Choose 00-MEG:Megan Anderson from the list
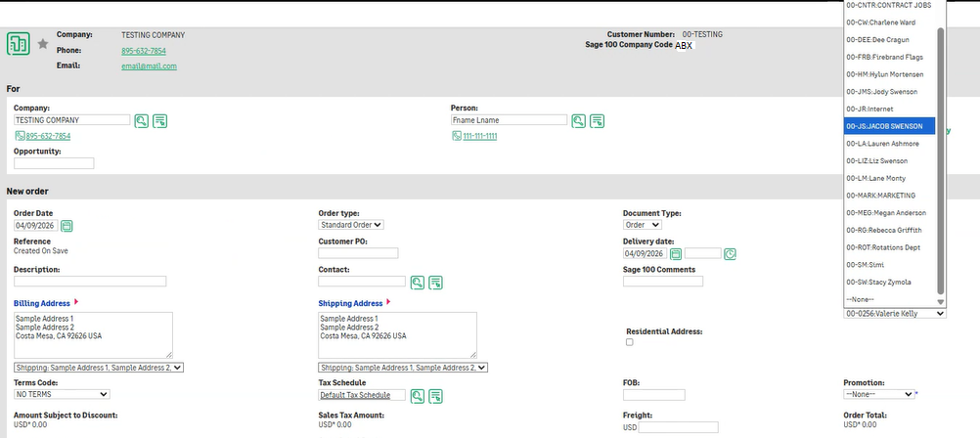Viewport: 980px width, 438px height. point(885,213)
